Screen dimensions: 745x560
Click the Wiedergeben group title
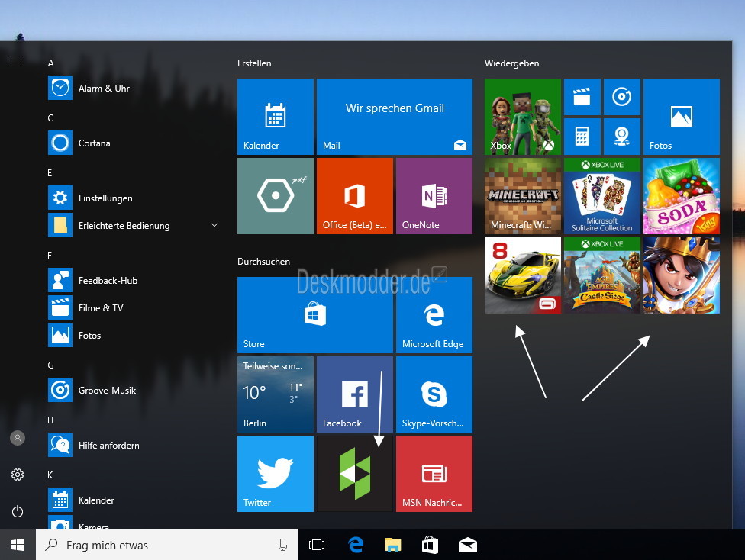[x=511, y=63]
